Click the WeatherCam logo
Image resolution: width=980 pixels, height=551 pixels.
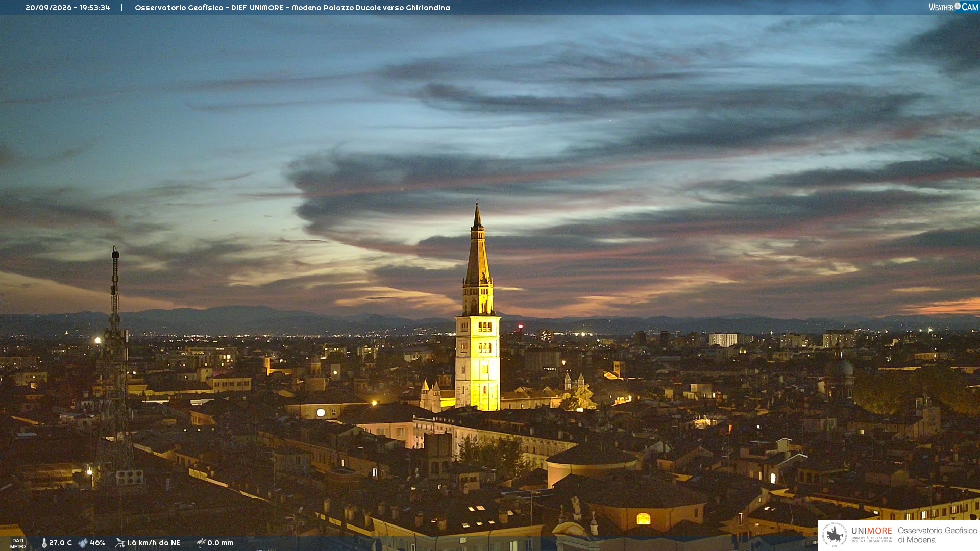[953, 7]
